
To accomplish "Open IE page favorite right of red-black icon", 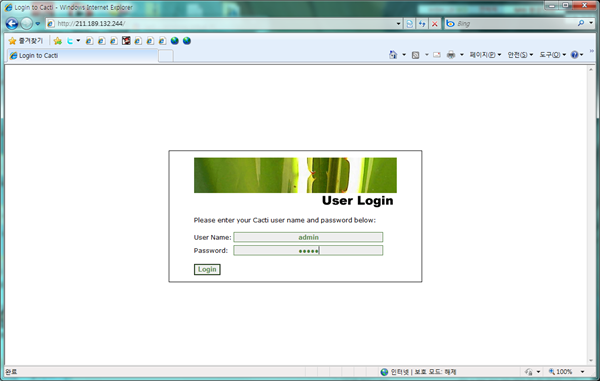I will coord(138,41).
